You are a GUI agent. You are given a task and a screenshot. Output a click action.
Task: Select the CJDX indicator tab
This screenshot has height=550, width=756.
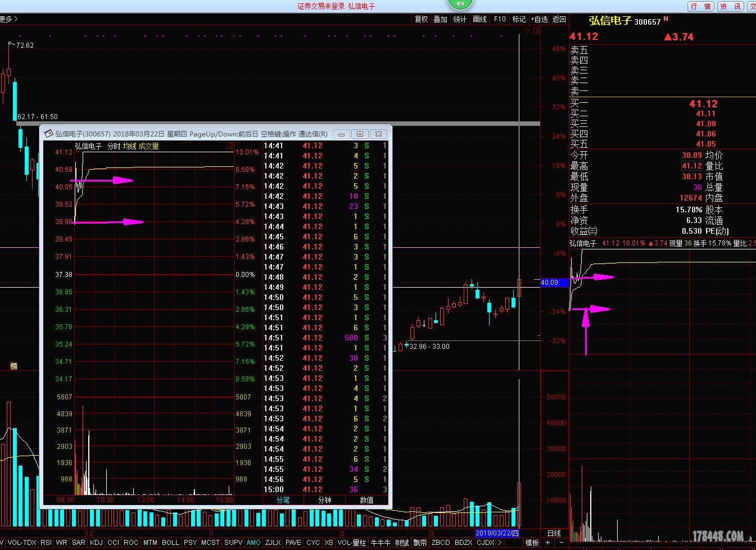coord(486,543)
